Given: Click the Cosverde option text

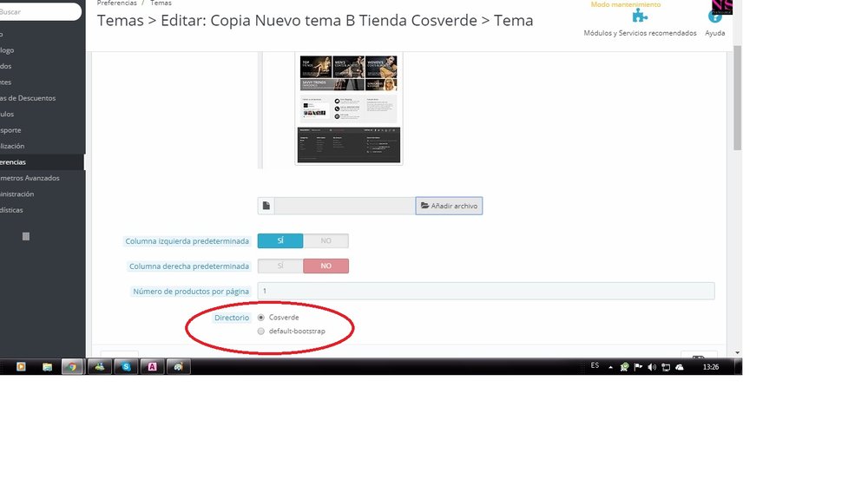Looking at the screenshot, I should [284, 318].
